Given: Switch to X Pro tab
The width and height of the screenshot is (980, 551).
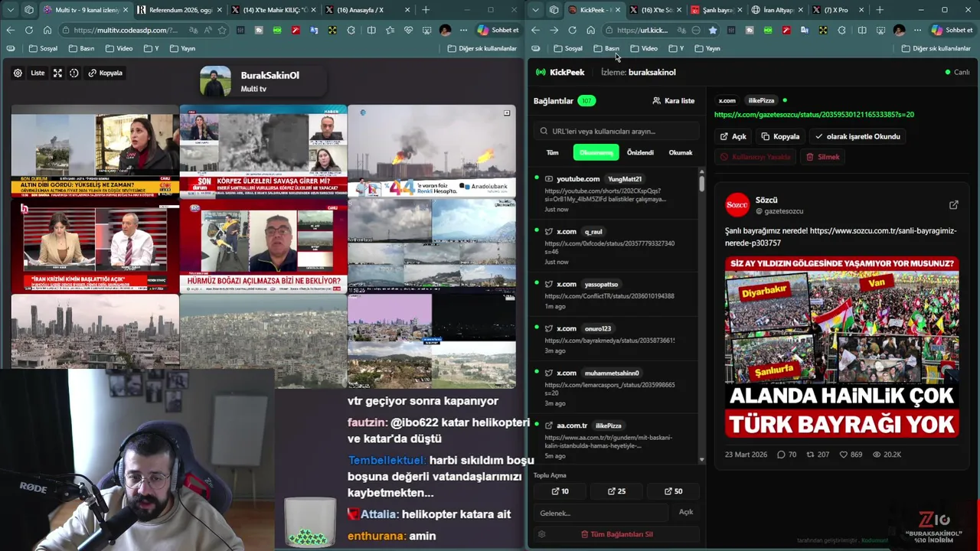Looking at the screenshot, I should click(x=838, y=10).
